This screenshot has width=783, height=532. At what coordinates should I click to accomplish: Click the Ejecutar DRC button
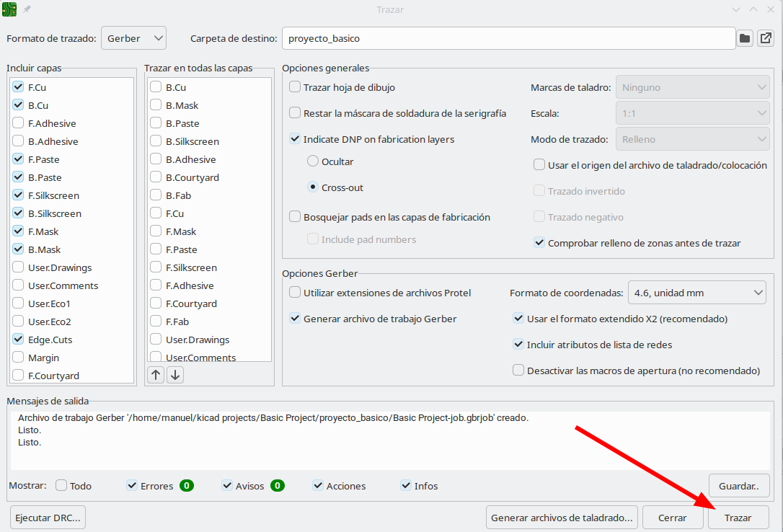pos(48,518)
